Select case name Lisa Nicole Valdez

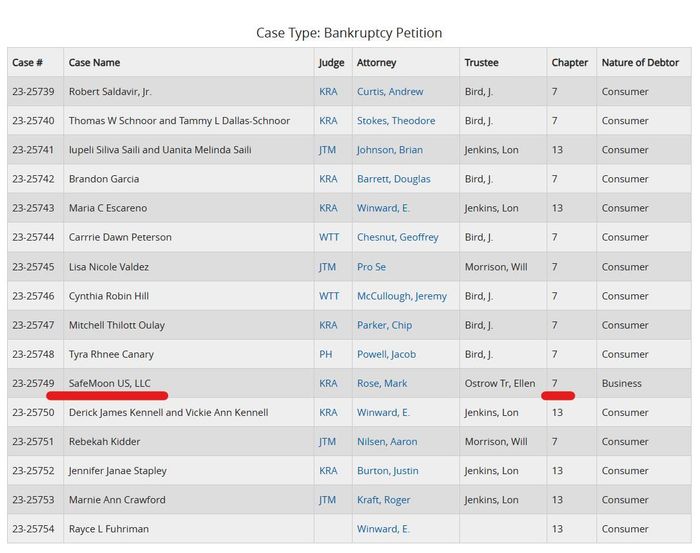coord(108,267)
